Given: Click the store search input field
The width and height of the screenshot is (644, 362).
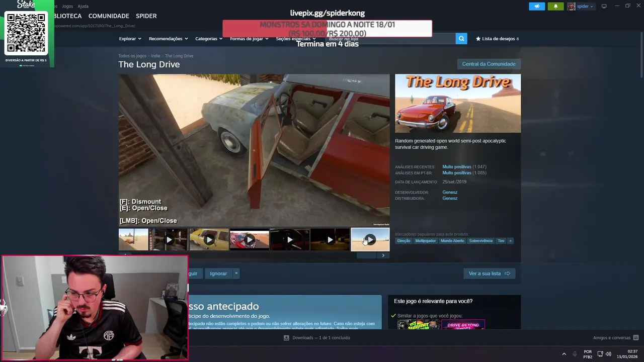Looking at the screenshot, I should tap(390, 39).
